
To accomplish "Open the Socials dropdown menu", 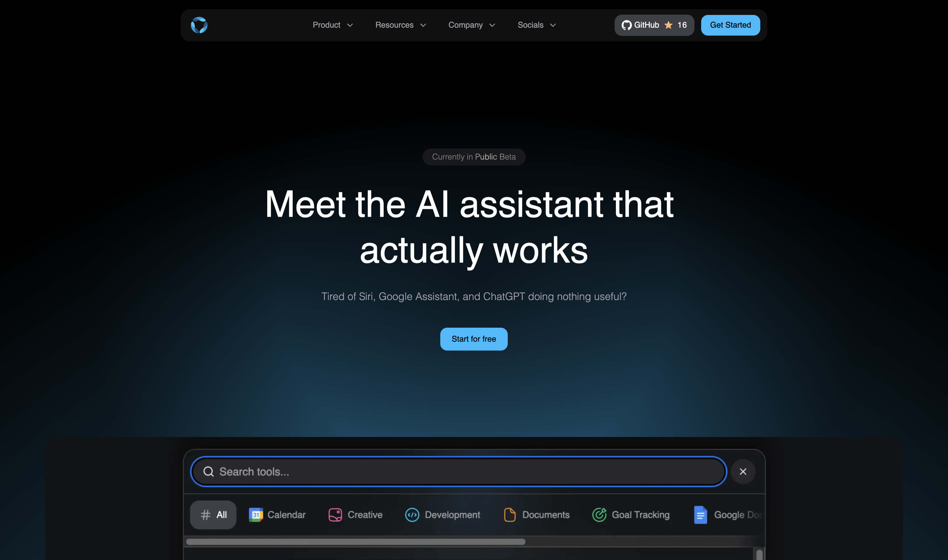I will [537, 25].
